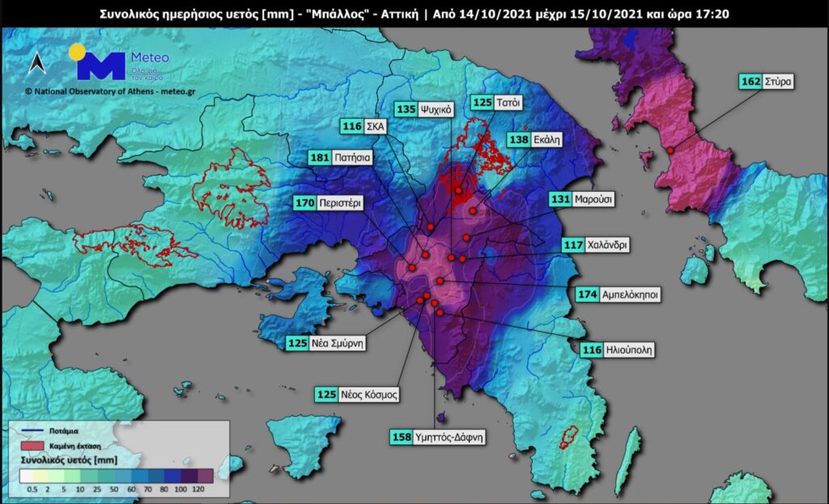829x504 pixels.
Task: Select the Περιστέρι 170 station label
Action: coord(330,201)
